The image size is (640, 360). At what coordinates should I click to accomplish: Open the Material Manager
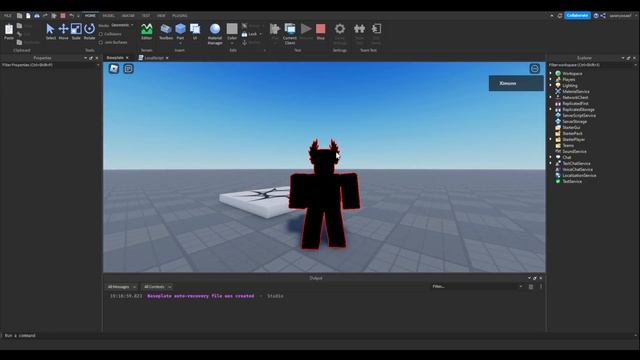215,33
